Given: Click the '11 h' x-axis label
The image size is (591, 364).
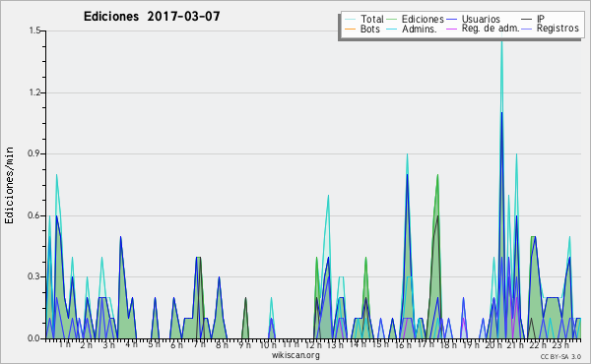Looking at the screenshot, I should pyautogui.click(x=291, y=344).
